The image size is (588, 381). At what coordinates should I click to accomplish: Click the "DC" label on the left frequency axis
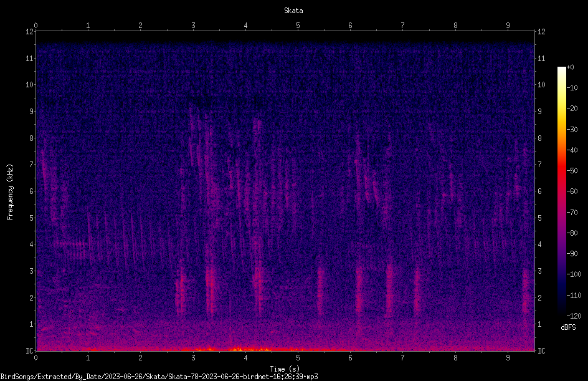click(29, 351)
